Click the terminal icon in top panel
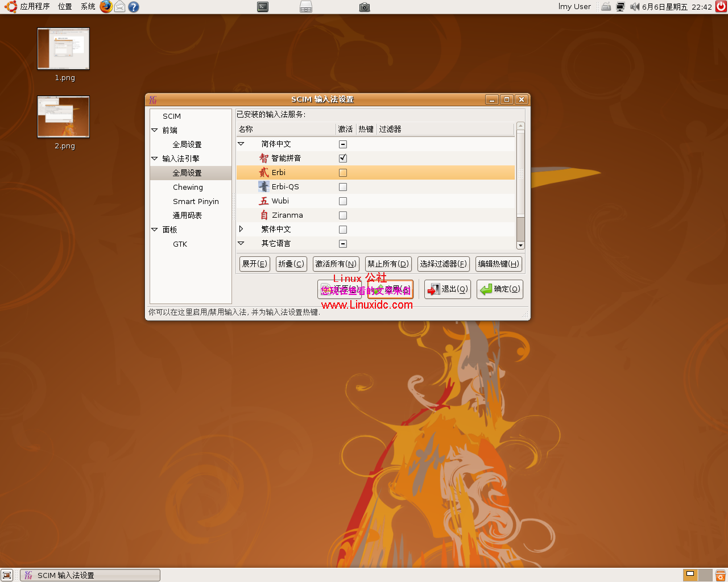This screenshot has width=728, height=582. click(x=263, y=7)
